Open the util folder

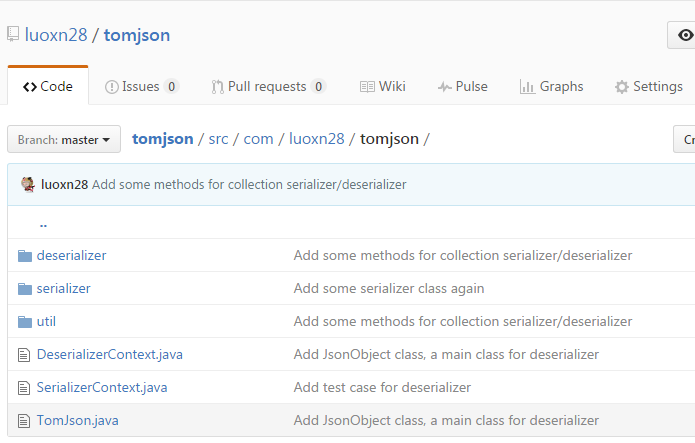pyautogui.click(x=46, y=321)
